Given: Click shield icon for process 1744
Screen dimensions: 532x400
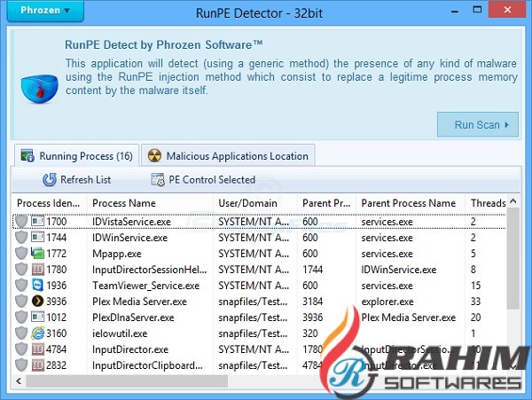Looking at the screenshot, I should click(21, 238).
